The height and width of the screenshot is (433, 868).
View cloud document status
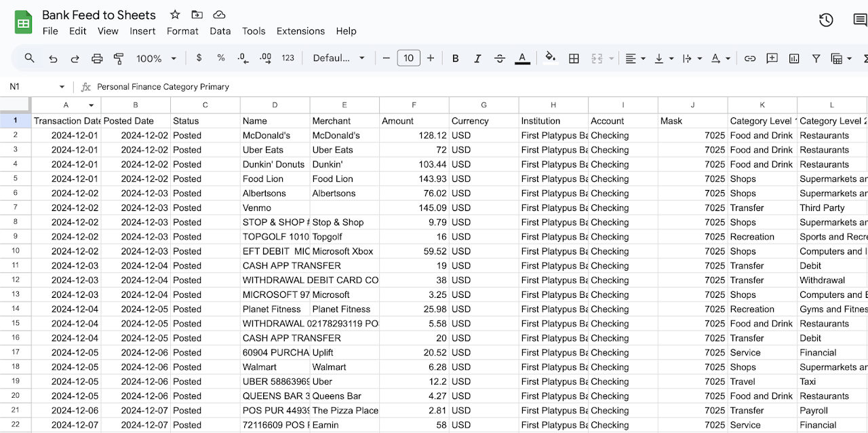tap(219, 14)
